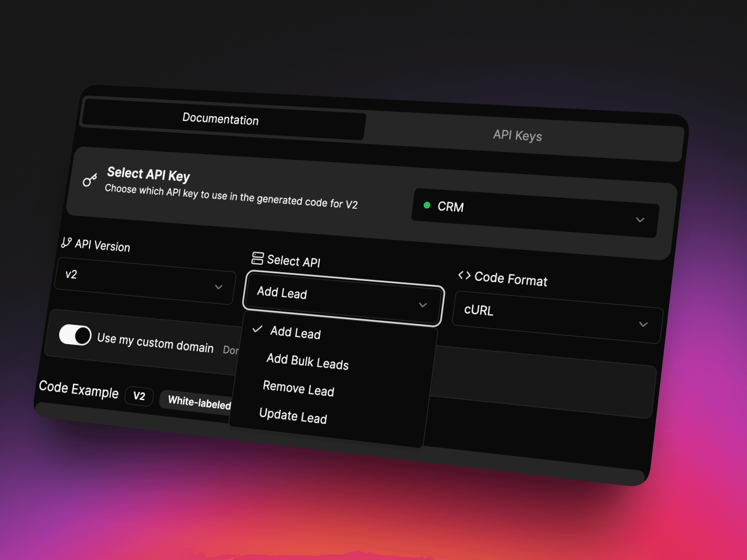Click the chevron in the cURL dropdown
Viewport: 747px width, 560px height.
[643, 324]
